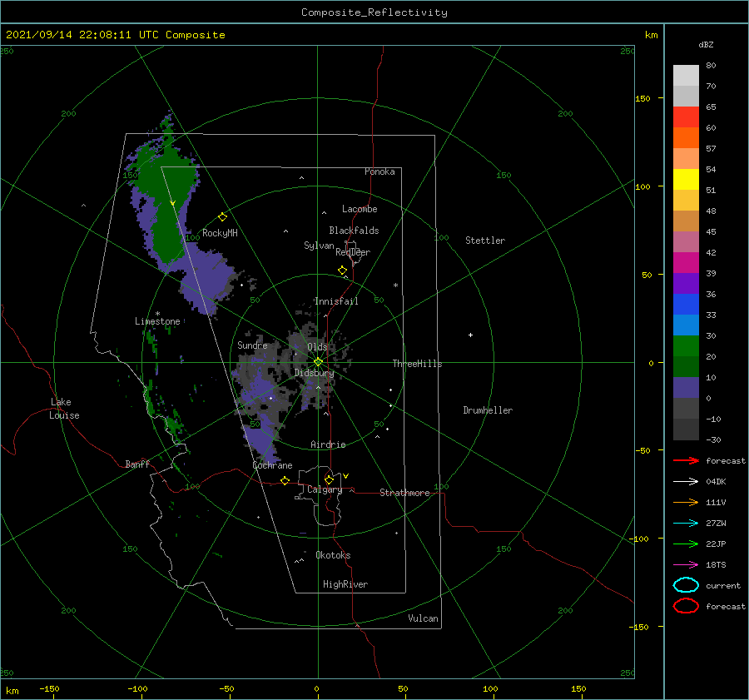Click the red forecast ellipse icon
The image size is (749, 700).
[686, 606]
